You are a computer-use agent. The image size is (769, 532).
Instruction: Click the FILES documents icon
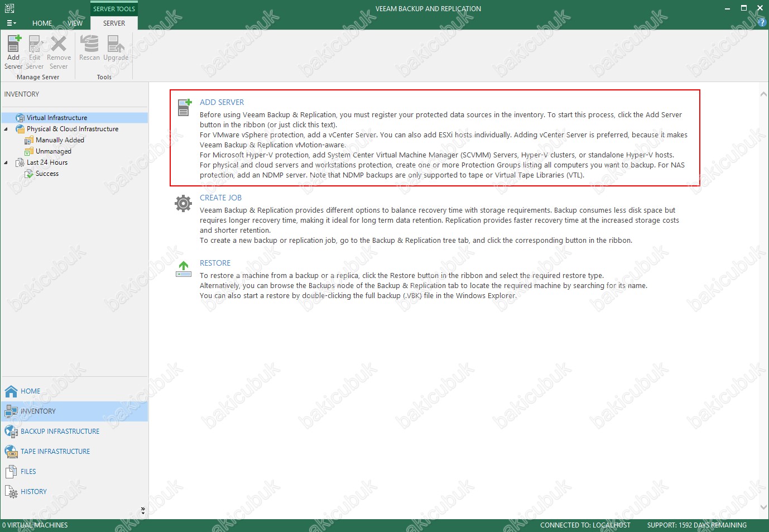coord(11,472)
